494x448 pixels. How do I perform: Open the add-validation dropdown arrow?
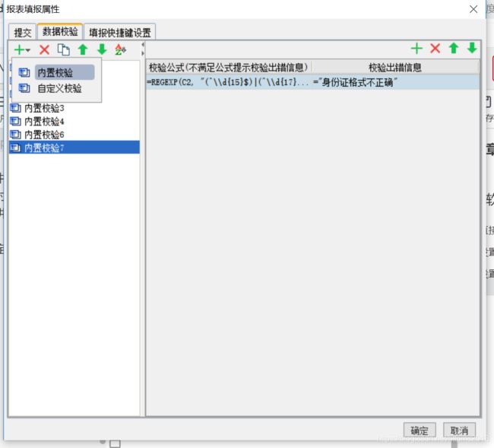pos(28,50)
